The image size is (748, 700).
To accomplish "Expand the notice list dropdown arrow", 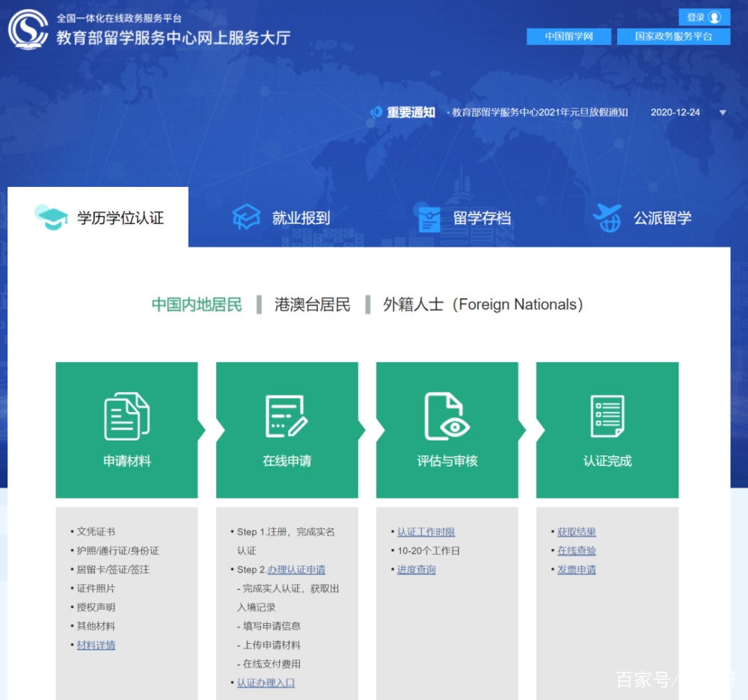I will click(723, 112).
